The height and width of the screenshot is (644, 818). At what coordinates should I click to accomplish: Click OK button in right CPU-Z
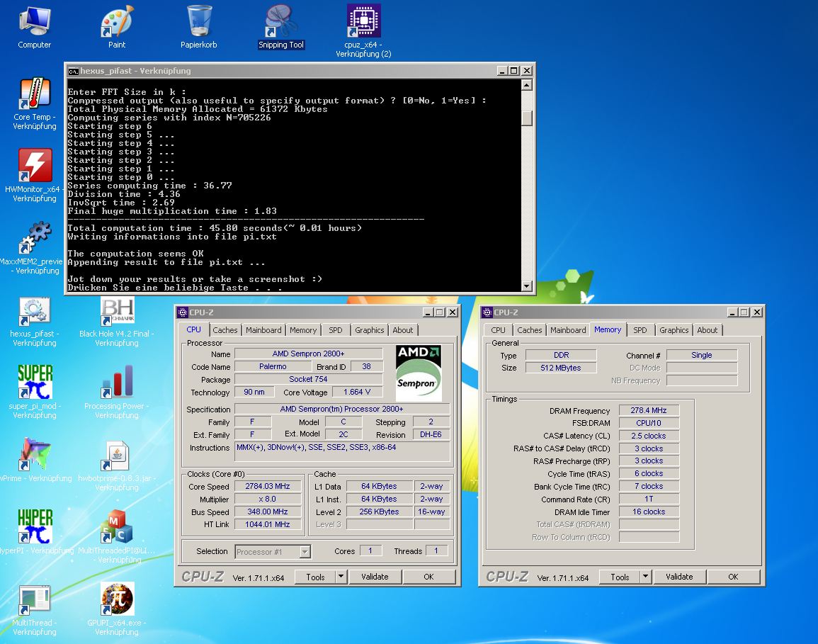click(734, 577)
